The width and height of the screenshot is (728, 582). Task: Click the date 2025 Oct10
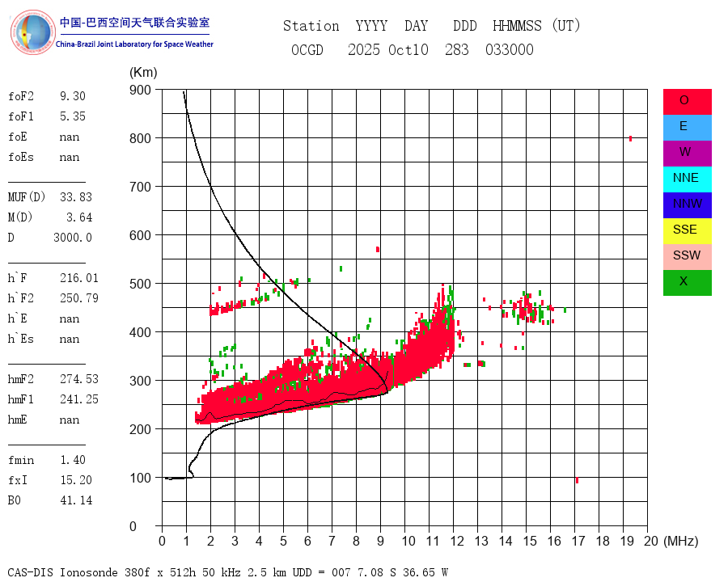coord(387,49)
